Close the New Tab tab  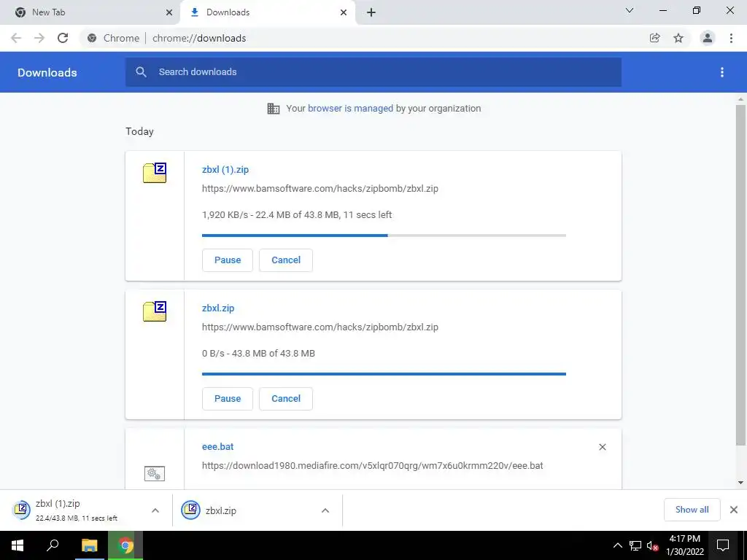click(x=169, y=12)
